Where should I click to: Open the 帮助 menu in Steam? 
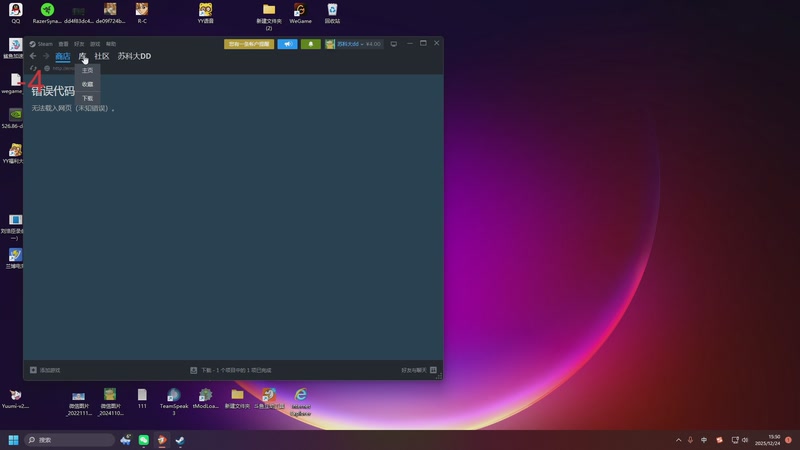(x=111, y=44)
